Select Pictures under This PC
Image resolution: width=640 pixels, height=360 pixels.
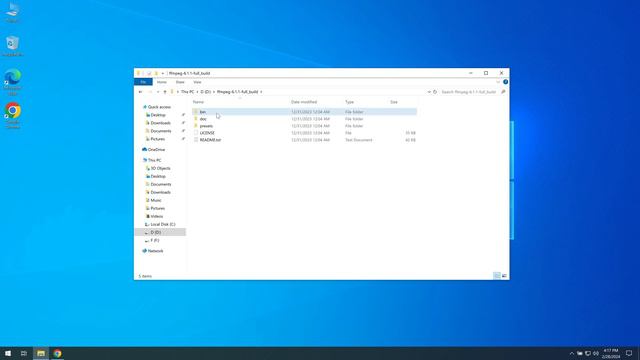point(158,209)
